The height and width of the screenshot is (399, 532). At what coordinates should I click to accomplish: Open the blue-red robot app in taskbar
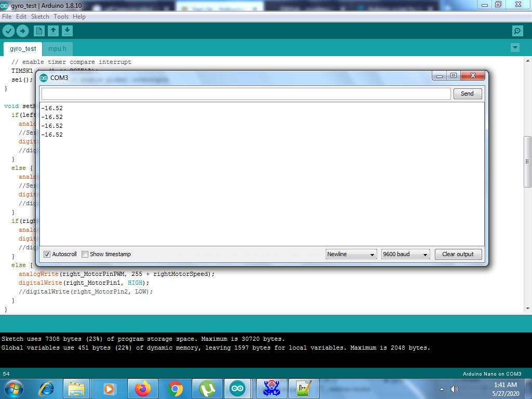click(271, 389)
